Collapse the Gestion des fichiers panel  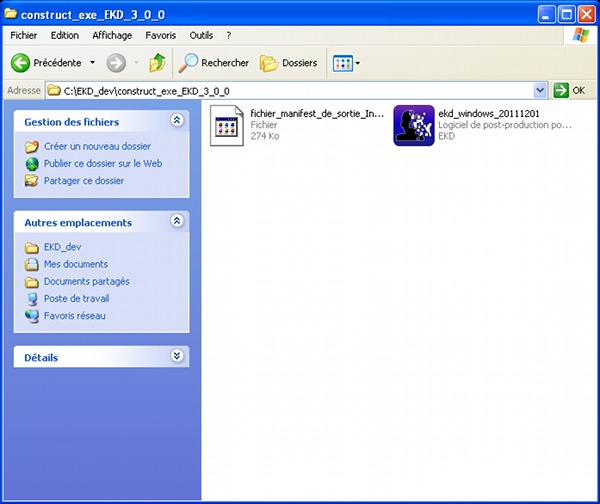click(x=176, y=120)
